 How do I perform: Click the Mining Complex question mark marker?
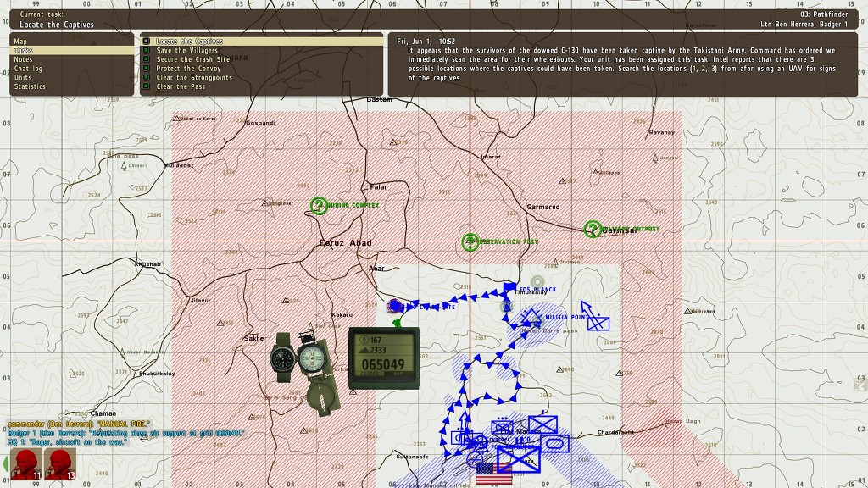pos(319,205)
